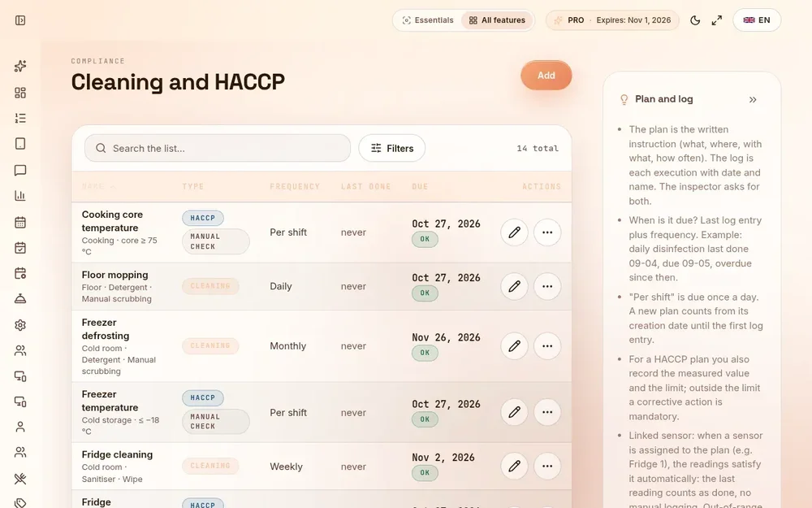Toggle the sidebar panel icon at top left
The image size is (812, 508).
point(20,20)
